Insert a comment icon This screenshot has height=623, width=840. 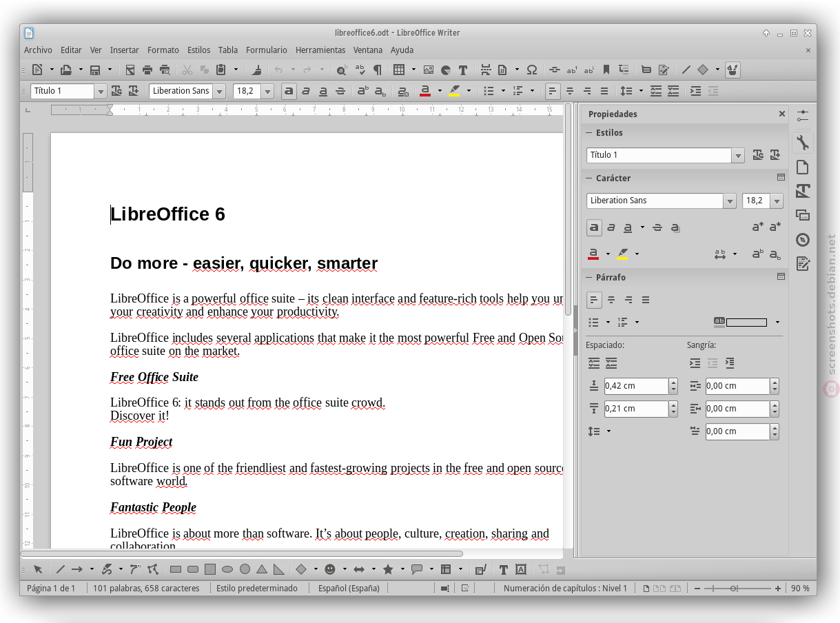(646, 70)
